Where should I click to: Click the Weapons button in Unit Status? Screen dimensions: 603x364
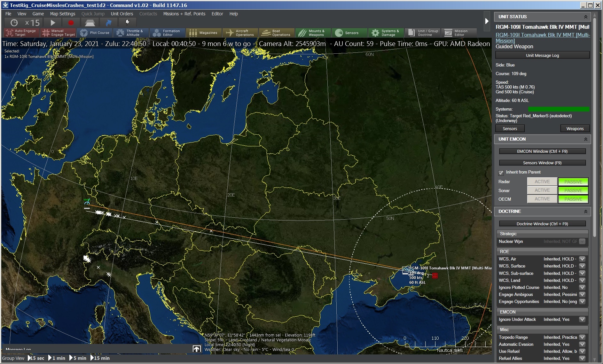tap(575, 128)
